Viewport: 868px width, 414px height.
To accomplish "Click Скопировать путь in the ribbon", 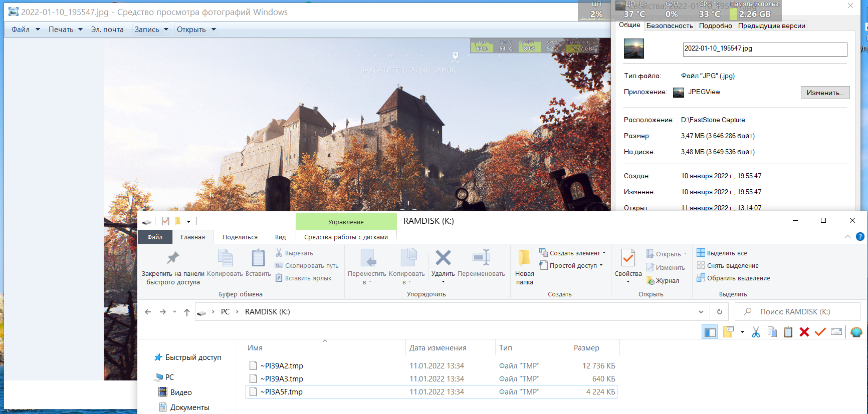I will click(x=307, y=266).
